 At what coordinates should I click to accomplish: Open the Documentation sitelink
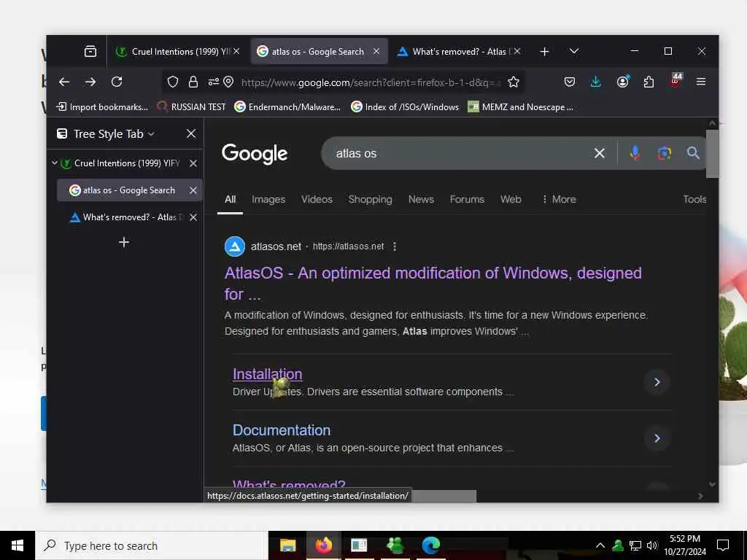click(281, 430)
